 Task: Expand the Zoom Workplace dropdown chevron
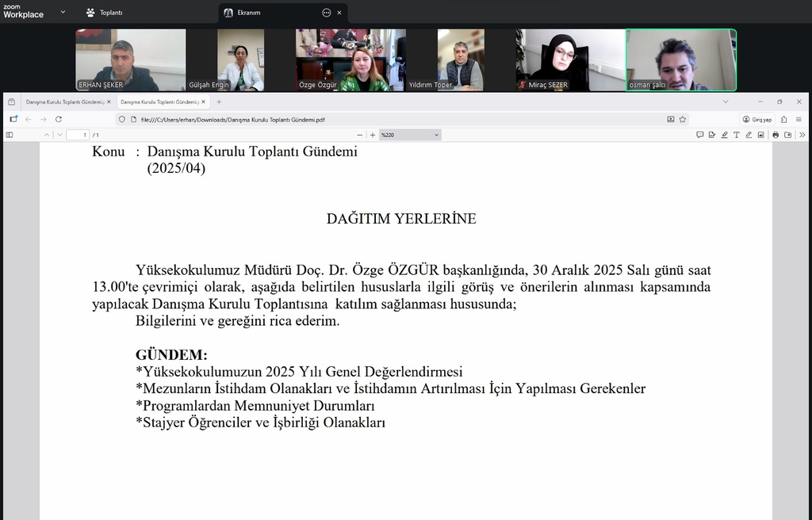[63, 12]
